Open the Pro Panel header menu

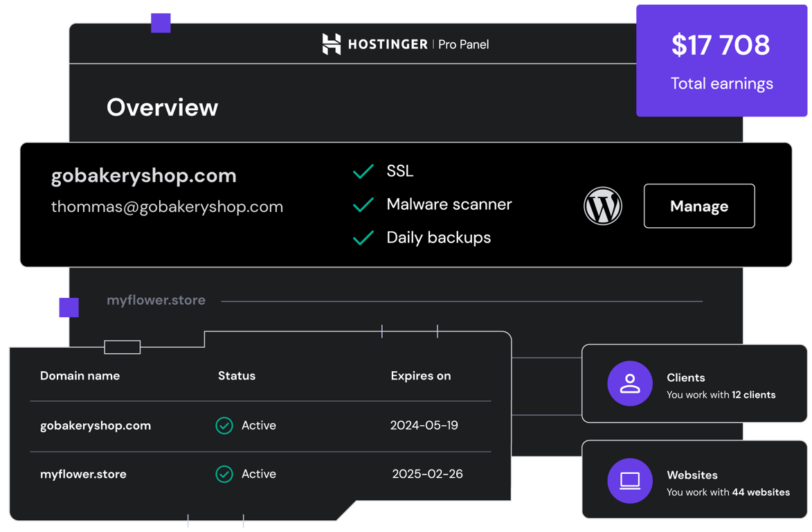(462, 44)
